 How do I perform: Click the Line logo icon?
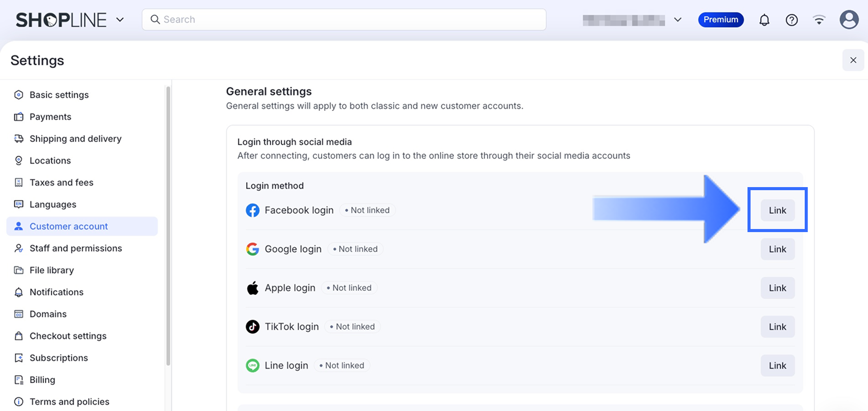point(252,366)
